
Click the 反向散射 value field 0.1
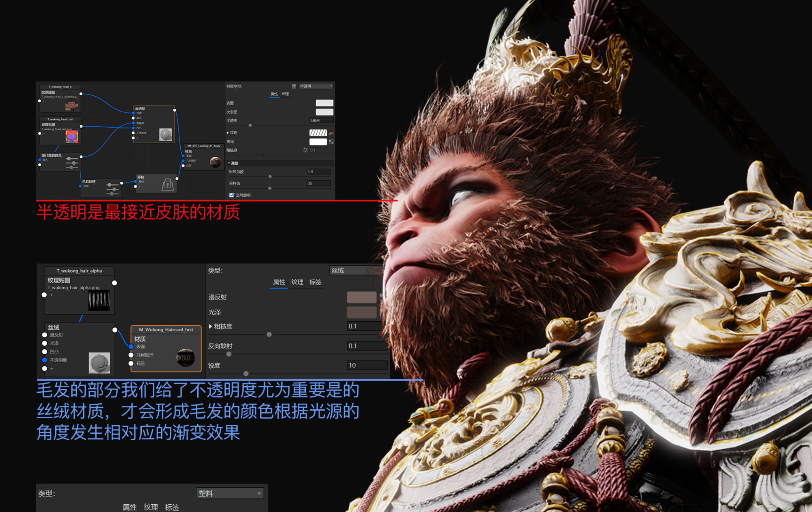367,346
